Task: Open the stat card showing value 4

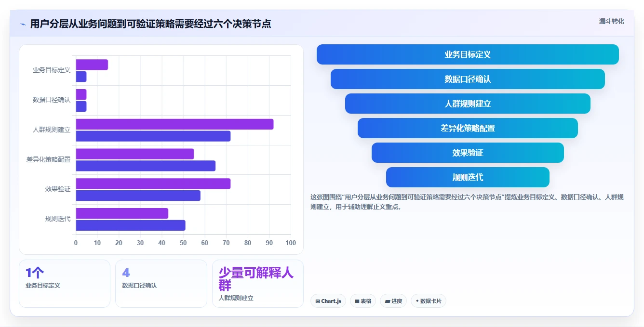Action: (x=161, y=284)
